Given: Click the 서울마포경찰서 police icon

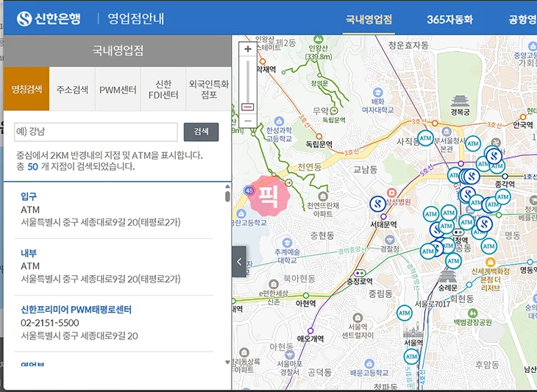Looking at the screenshot, I should 290,354.
